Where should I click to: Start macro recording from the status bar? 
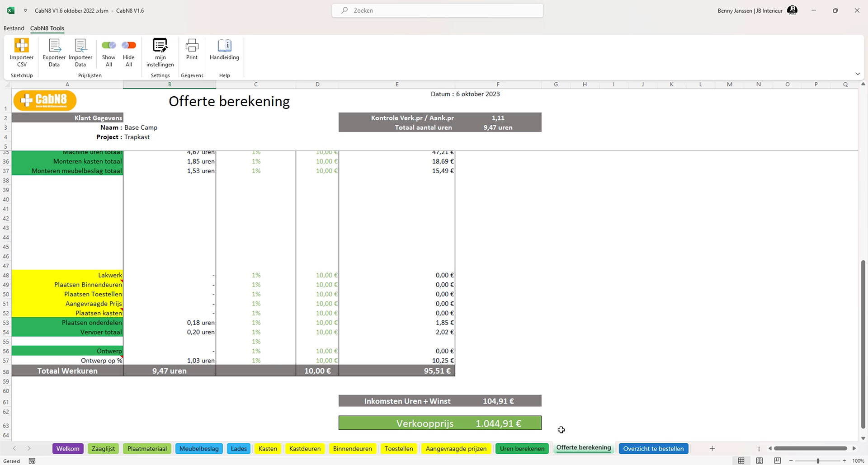32,460
